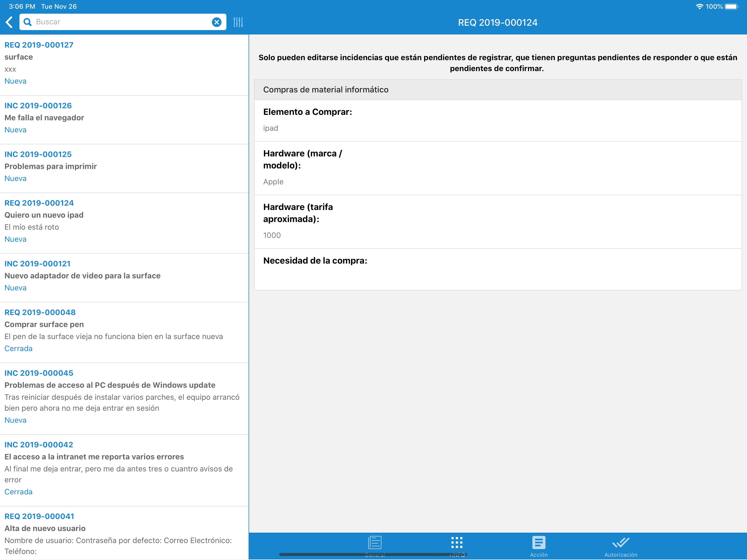Focus the Buscar search field
The image size is (747, 560).
point(122,22)
